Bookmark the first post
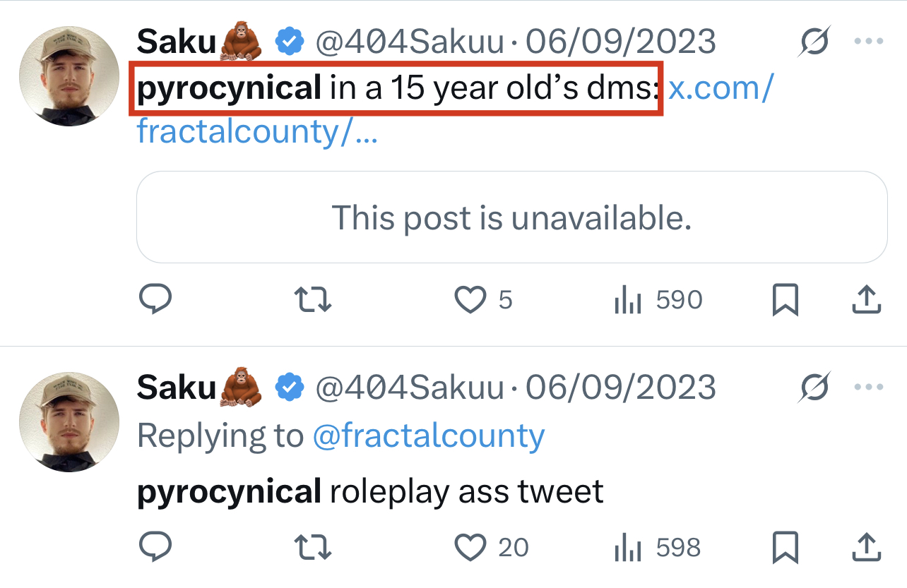 [x=785, y=300]
